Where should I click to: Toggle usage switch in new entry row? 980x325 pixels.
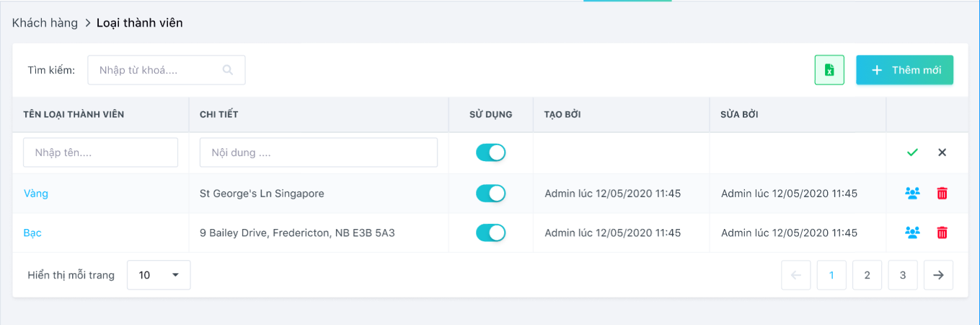[490, 152]
